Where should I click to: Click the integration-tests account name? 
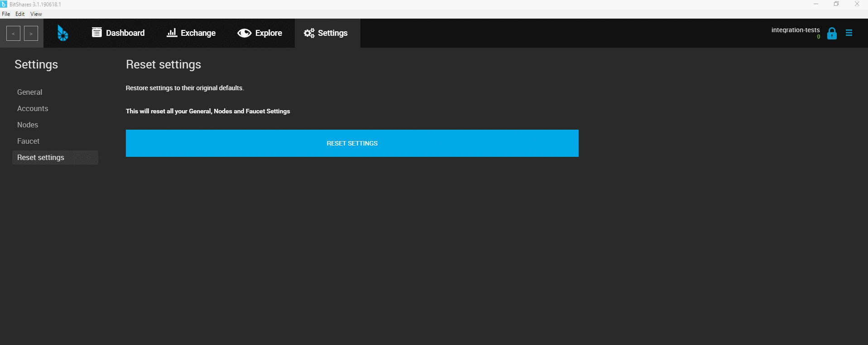click(796, 30)
